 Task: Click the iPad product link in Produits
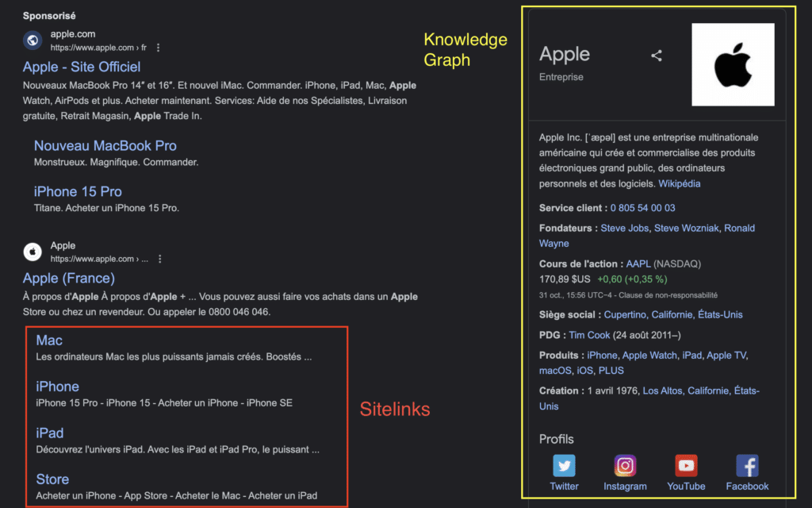(691, 356)
